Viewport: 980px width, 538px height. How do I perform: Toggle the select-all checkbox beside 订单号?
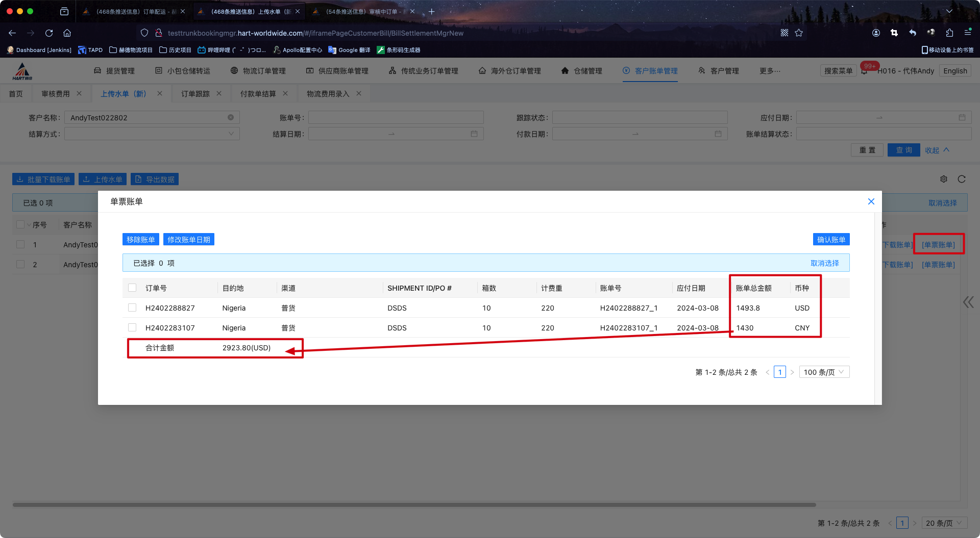pos(132,288)
